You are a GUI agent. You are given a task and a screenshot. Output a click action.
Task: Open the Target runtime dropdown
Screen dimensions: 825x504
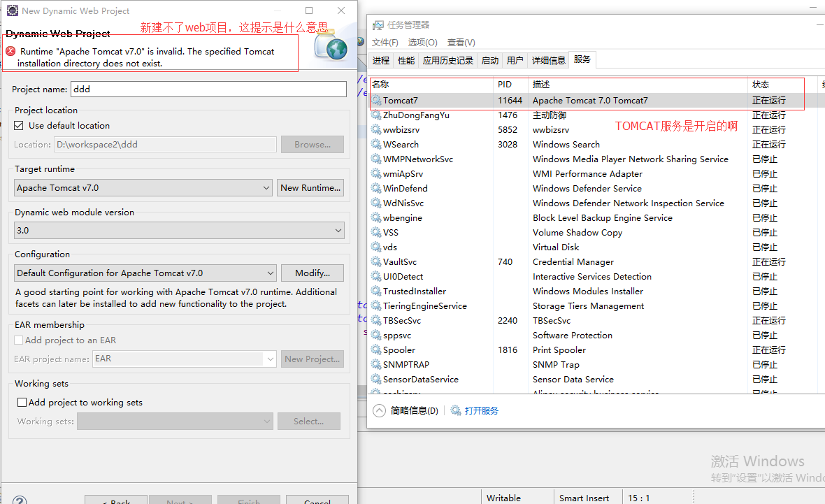tap(143, 188)
